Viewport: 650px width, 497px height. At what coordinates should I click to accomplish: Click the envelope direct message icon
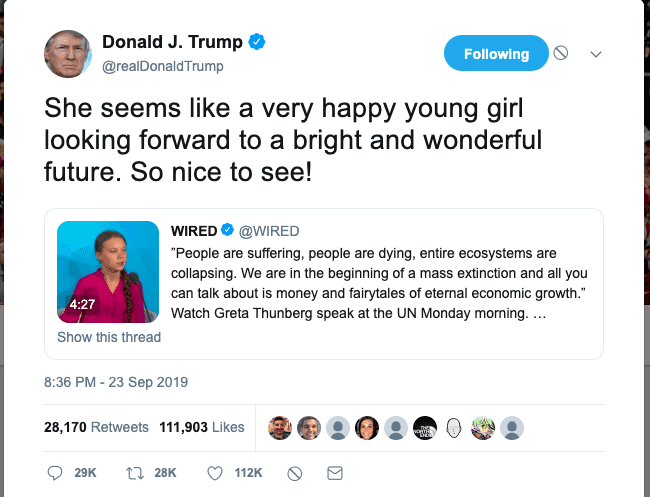335,472
